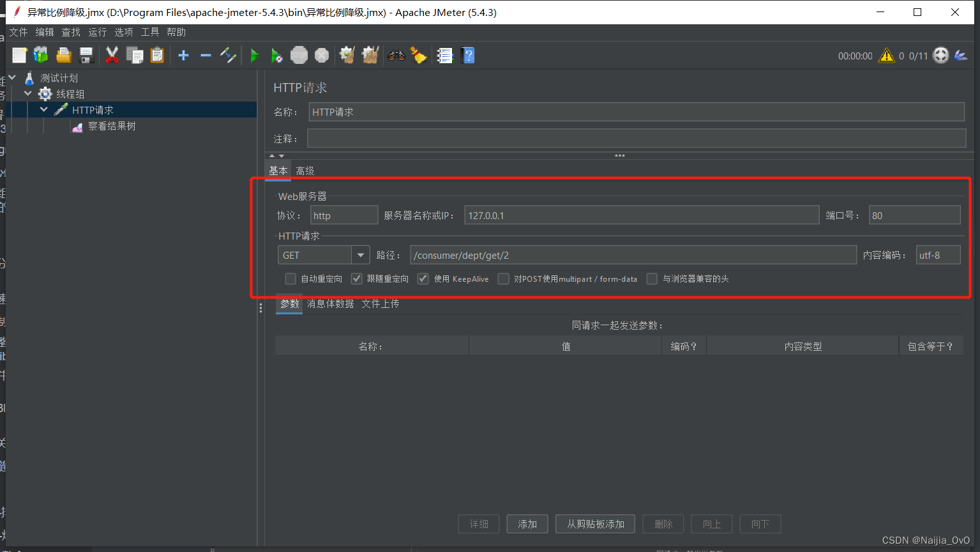Click 从剪贴板添加 button
980x552 pixels.
pyautogui.click(x=596, y=524)
